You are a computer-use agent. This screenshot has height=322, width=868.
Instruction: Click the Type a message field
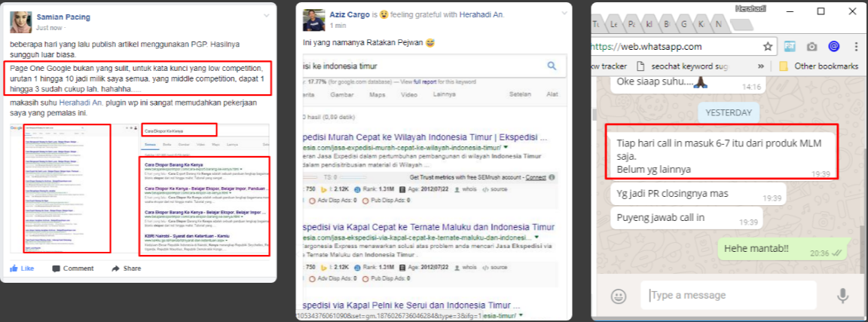tap(729, 296)
